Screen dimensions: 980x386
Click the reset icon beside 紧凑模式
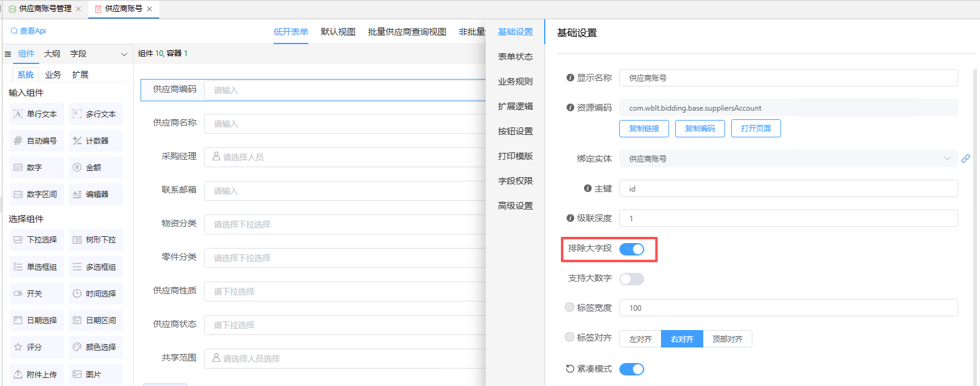[570, 369]
